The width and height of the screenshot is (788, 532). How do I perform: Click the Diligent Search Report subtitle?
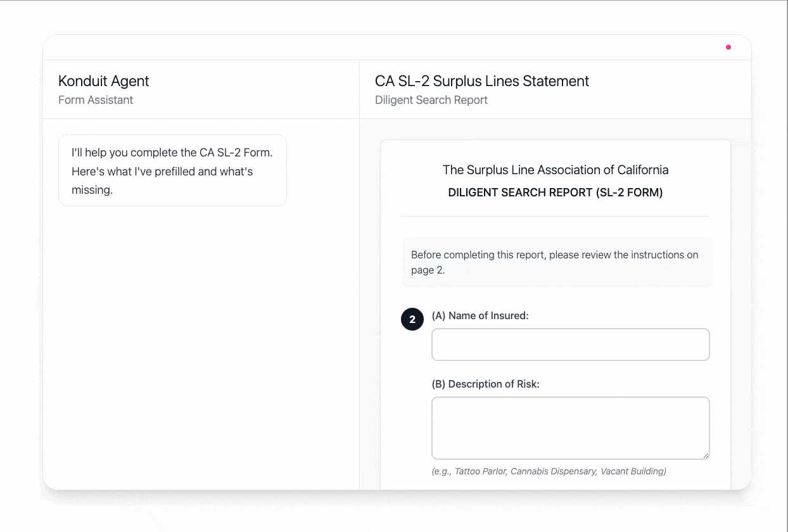pos(431,100)
